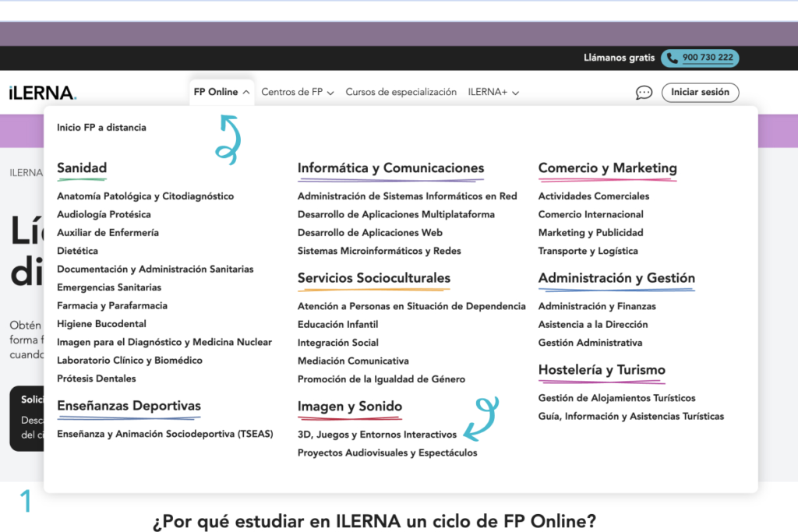Call the 900 730 222 number button
The height and width of the screenshot is (532, 798).
[700, 58]
